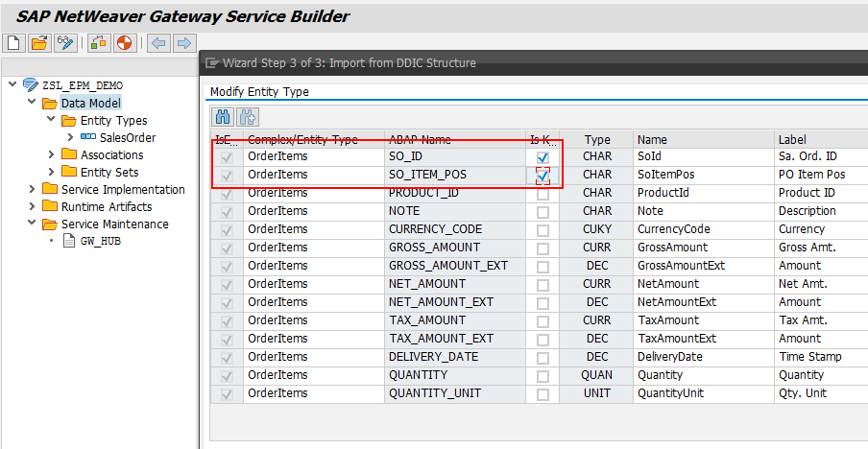Viewport: 868px width, 449px height.
Task: Expand the SalesOrder node
Action: pyautogui.click(x=70, y=137)
